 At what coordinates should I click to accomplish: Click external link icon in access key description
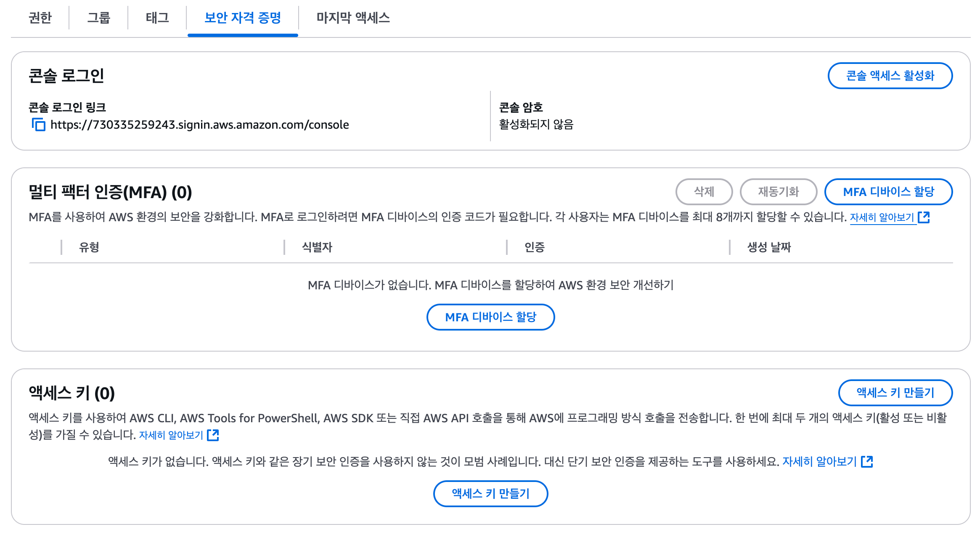click(x=213, y=435)
